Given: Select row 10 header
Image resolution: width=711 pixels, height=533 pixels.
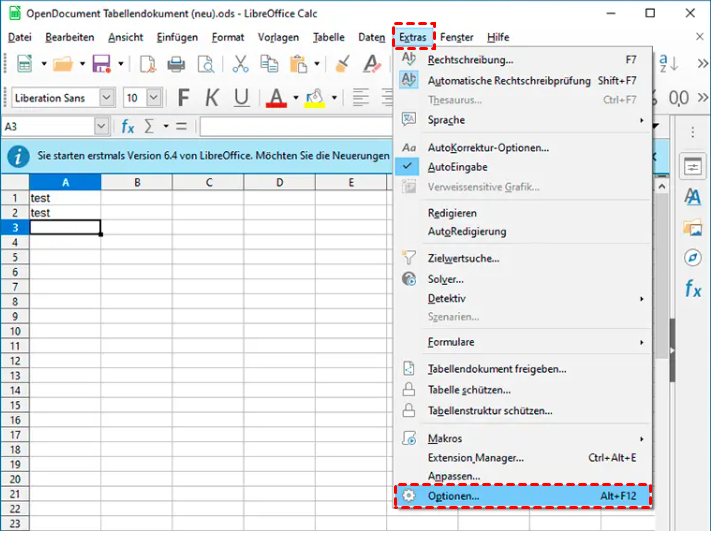Looking at the screenshot, I should pyautogui.click(x=15, y=331).
